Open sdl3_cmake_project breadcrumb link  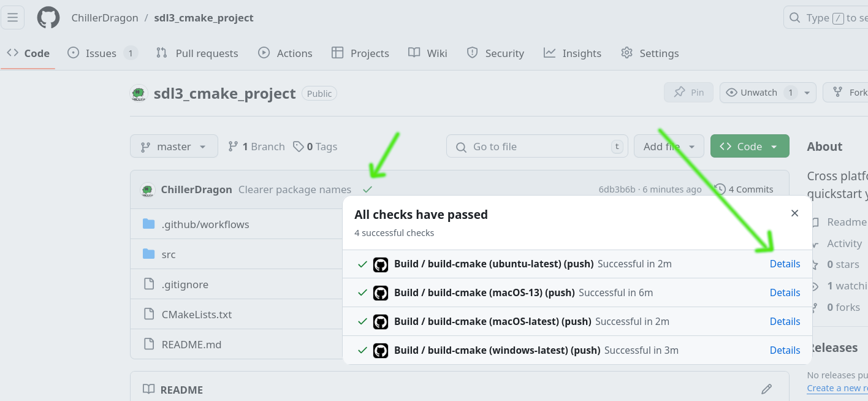(x=204, y=18)
